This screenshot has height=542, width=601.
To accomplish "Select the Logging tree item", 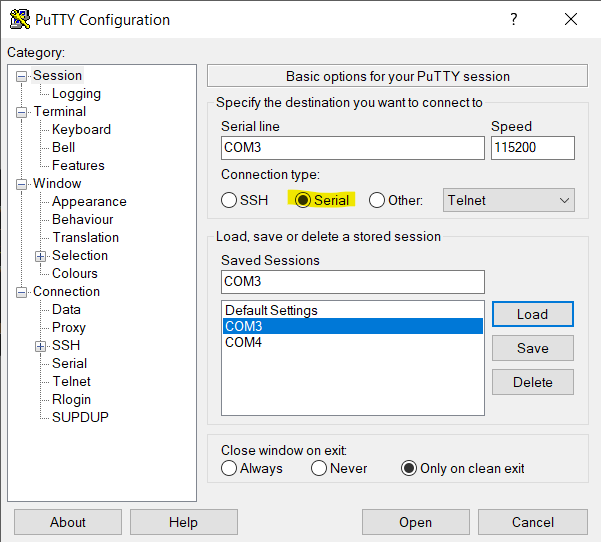I will 76,93.
